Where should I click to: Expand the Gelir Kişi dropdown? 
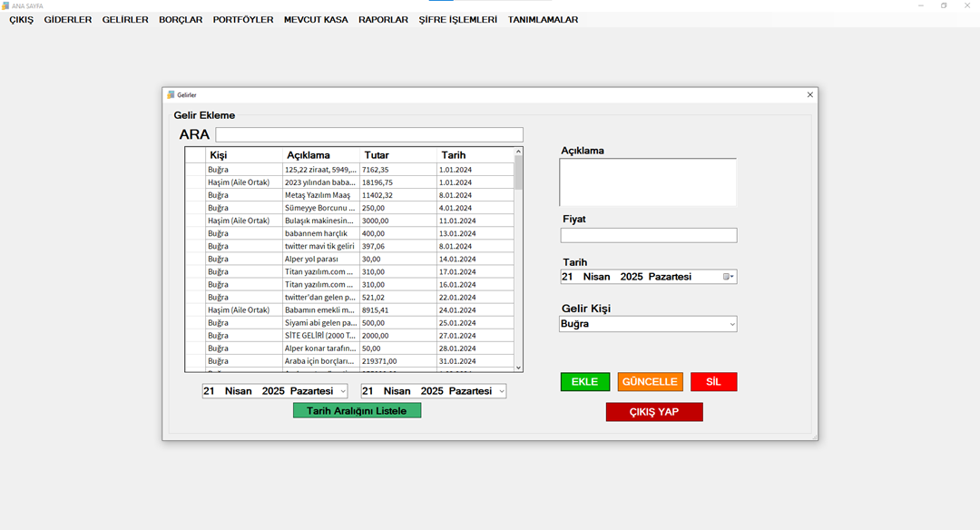(731, 324)
